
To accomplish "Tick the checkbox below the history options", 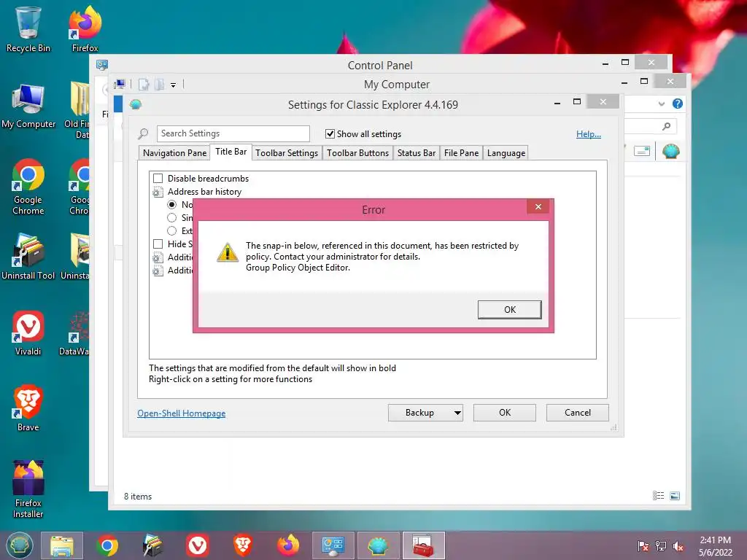I will 158,244.
